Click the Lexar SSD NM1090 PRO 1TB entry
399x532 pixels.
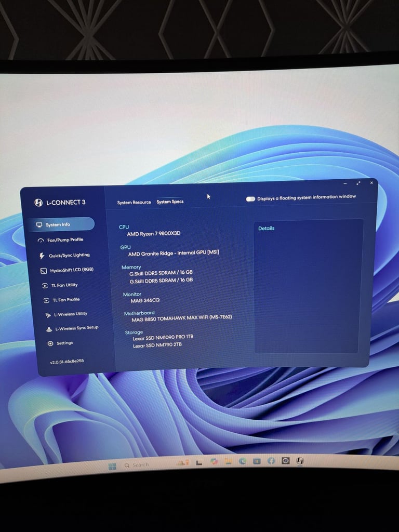click(163, 337)
